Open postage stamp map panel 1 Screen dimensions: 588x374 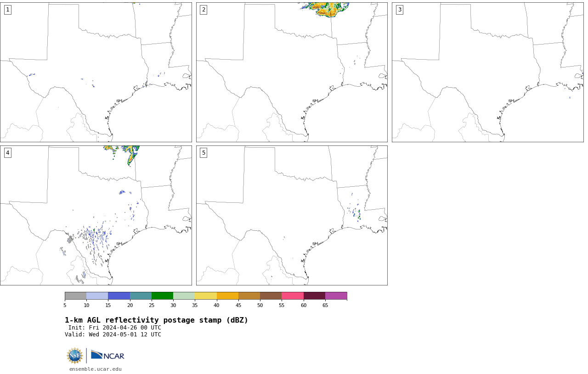(x=96, y=72)
